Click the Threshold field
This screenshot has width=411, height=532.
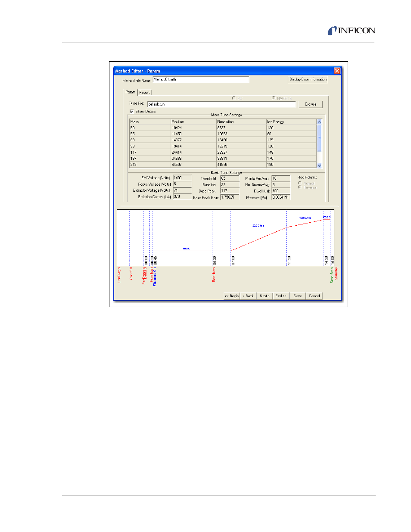coord(230,178)
